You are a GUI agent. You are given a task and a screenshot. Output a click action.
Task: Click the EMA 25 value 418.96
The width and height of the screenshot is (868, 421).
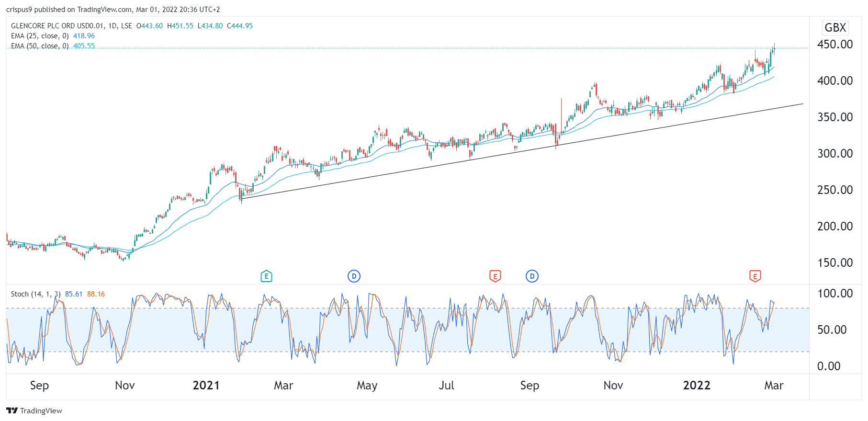(x=84, y=36)
